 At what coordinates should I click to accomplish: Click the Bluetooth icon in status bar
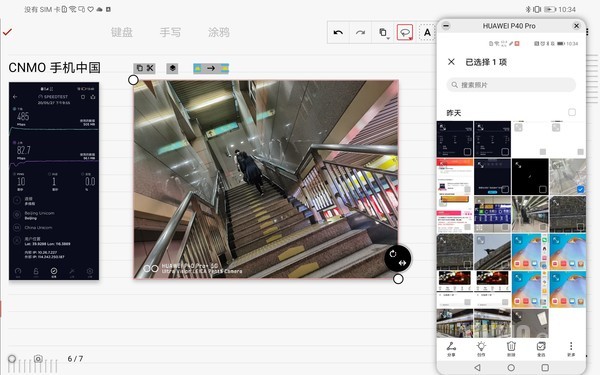pos(528,9)
